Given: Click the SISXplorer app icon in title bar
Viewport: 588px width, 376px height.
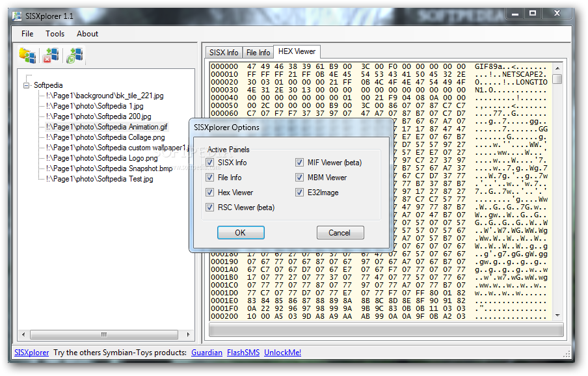Looking at the screenshot, I should (17, 16).
